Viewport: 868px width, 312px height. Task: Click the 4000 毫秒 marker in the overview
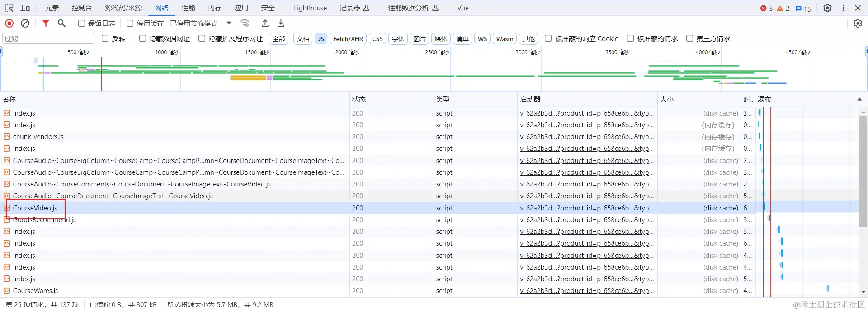[x=708, y=52]
